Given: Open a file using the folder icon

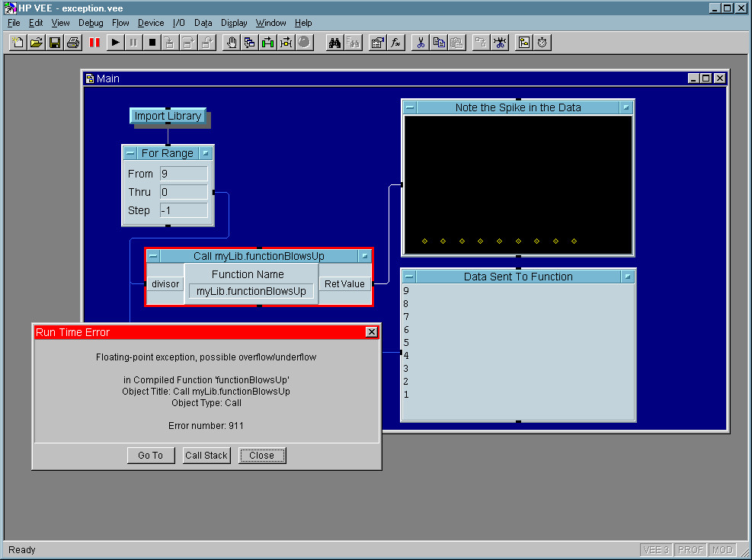Looking at the screenshot, I should point(36,43).
